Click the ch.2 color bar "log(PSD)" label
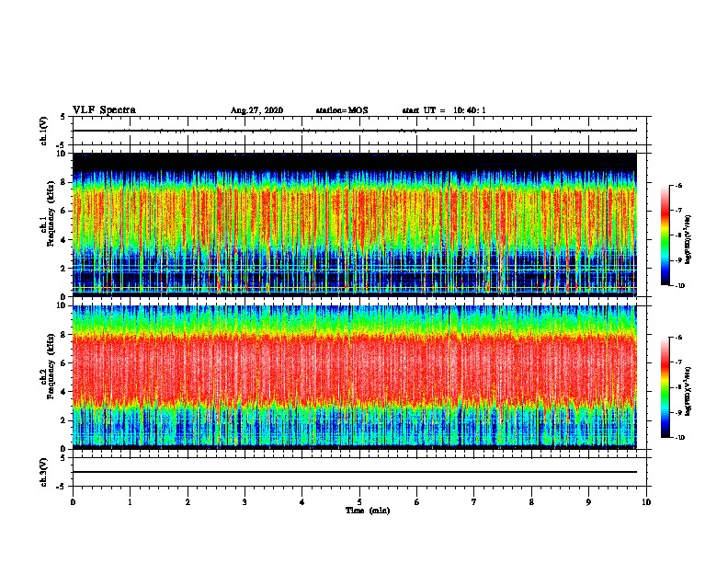This screenshot has width=728, height=563. click(x=688, y=391)
